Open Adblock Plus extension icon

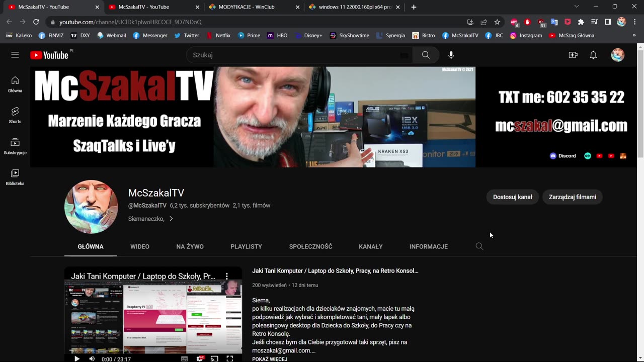click(514, 22)
